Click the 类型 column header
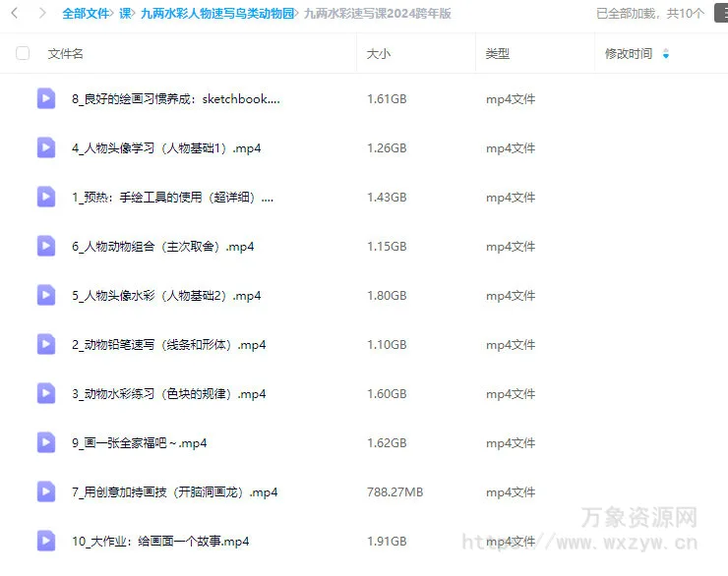The height and width of the screenshot is (576, 728). pos(498,54)
